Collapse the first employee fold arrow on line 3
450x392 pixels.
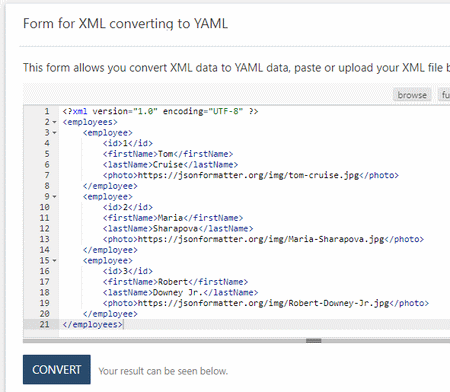click(54, 133)
